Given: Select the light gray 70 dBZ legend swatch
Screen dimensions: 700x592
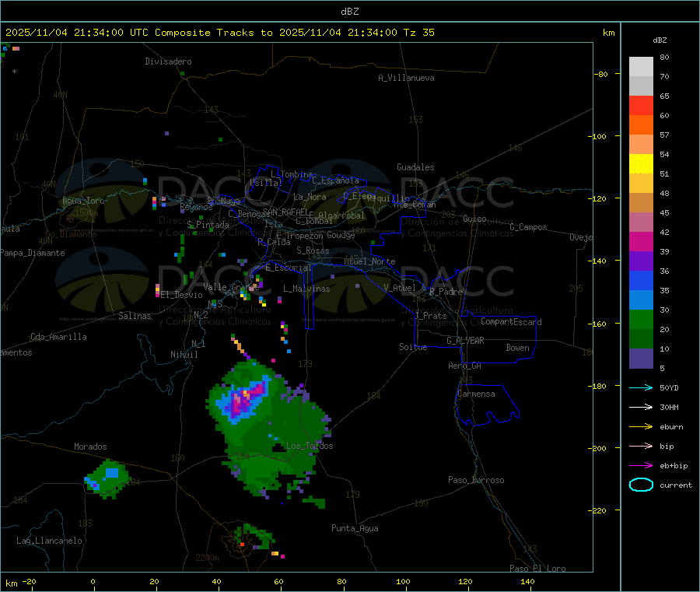Looking at the screenshot, I should tap(641, 67).
